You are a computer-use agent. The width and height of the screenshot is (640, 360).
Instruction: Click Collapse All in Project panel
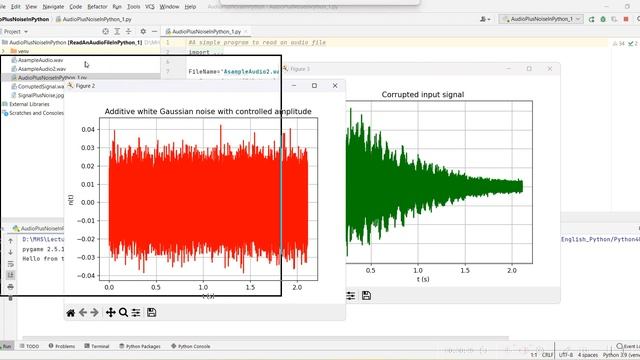(x=129, y=31)
